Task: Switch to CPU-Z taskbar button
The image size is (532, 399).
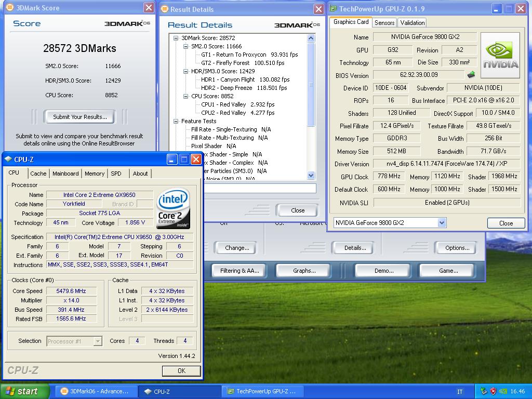Action: pyautogui.click(x=180, y=392)
